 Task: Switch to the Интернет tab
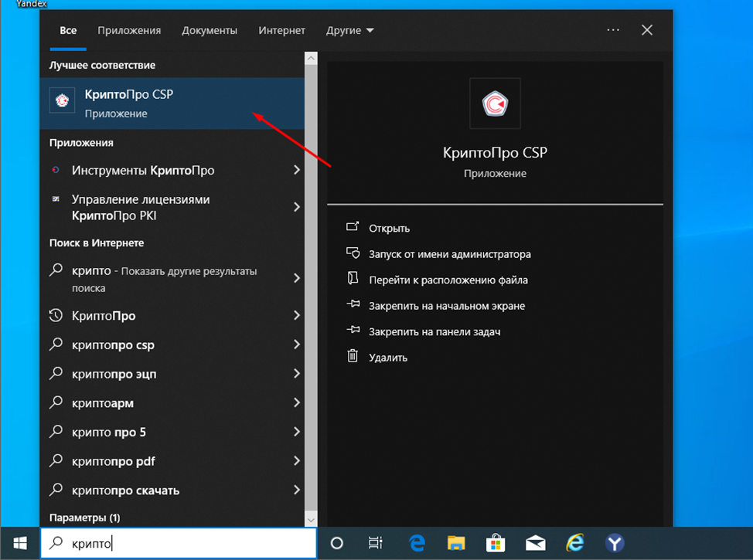[x=282, y=30]
